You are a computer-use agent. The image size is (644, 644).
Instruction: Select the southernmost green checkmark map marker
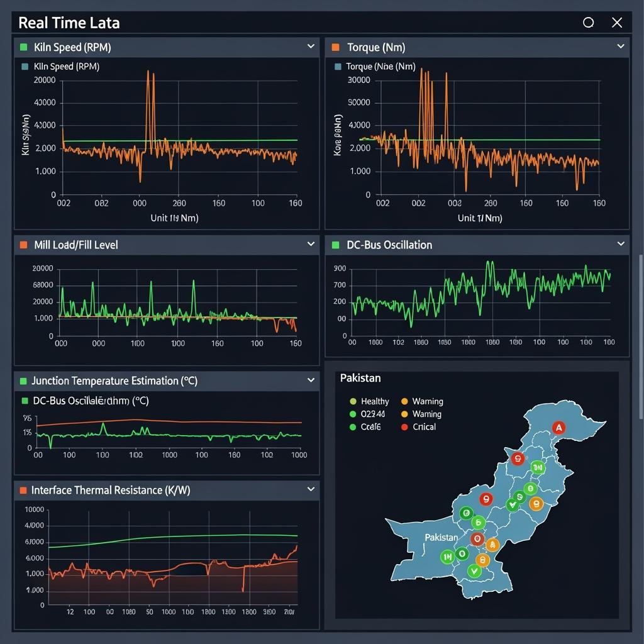[x=474, y=571]
